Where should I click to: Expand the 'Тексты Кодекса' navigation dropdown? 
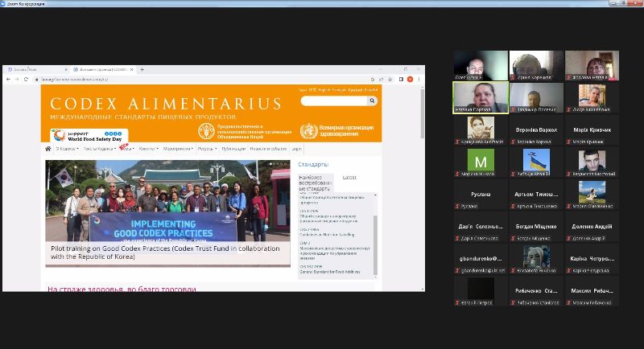click(x=98, y=149)
